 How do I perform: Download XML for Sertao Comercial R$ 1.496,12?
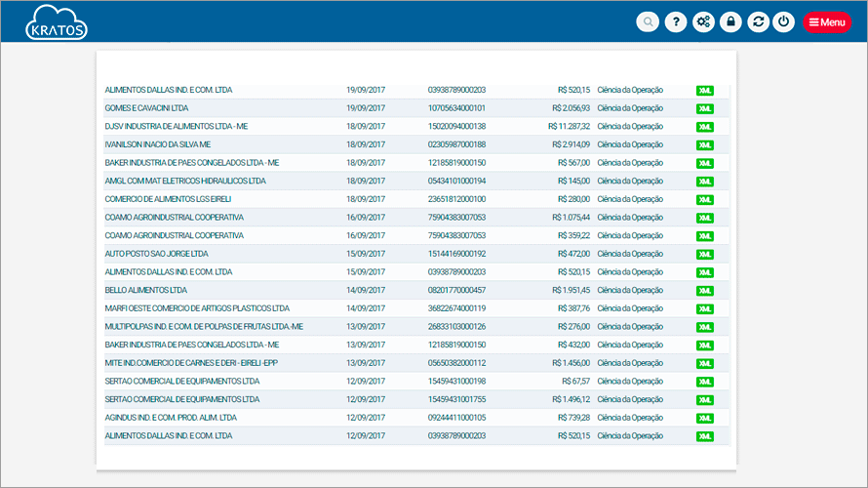705,400
